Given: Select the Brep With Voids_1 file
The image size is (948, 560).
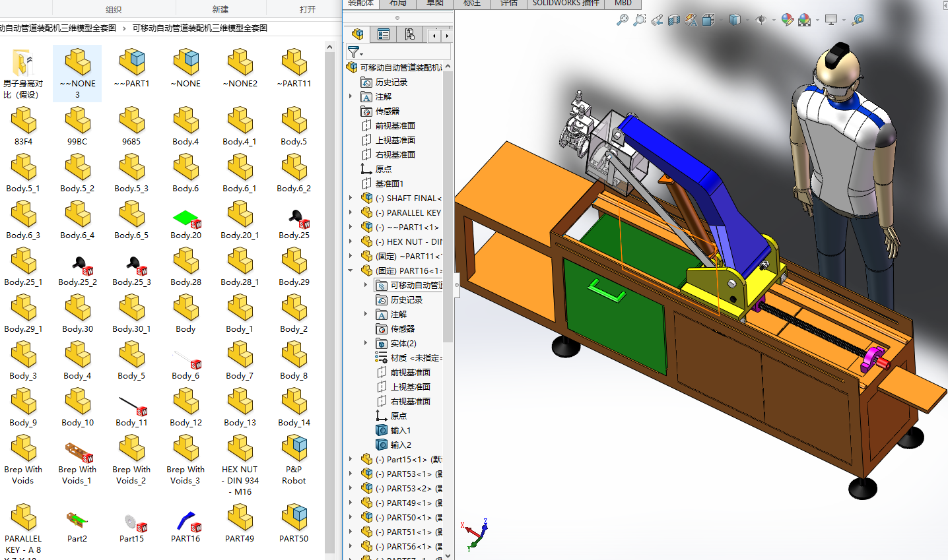Looking at the screenshot, I should coord(77,464).
